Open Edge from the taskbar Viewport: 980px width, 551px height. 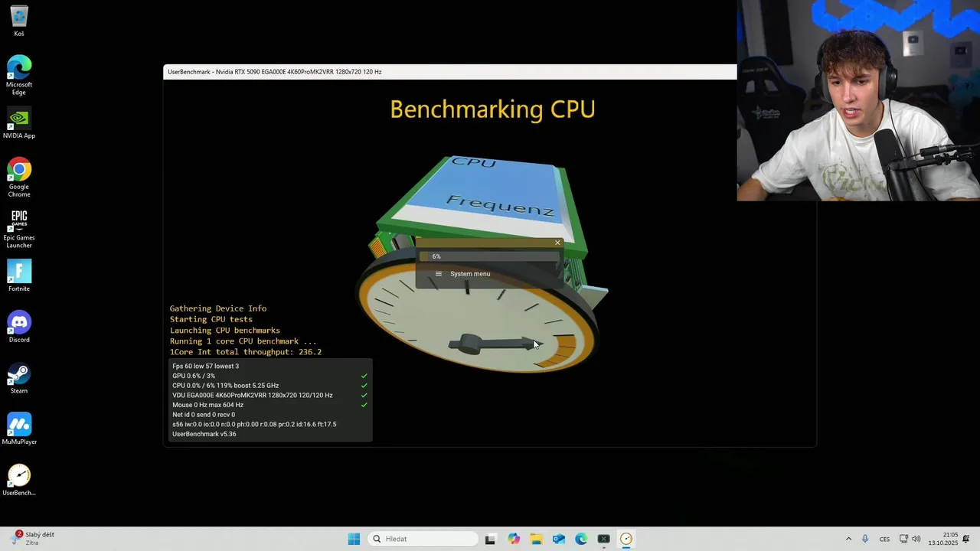click(581, 539)
